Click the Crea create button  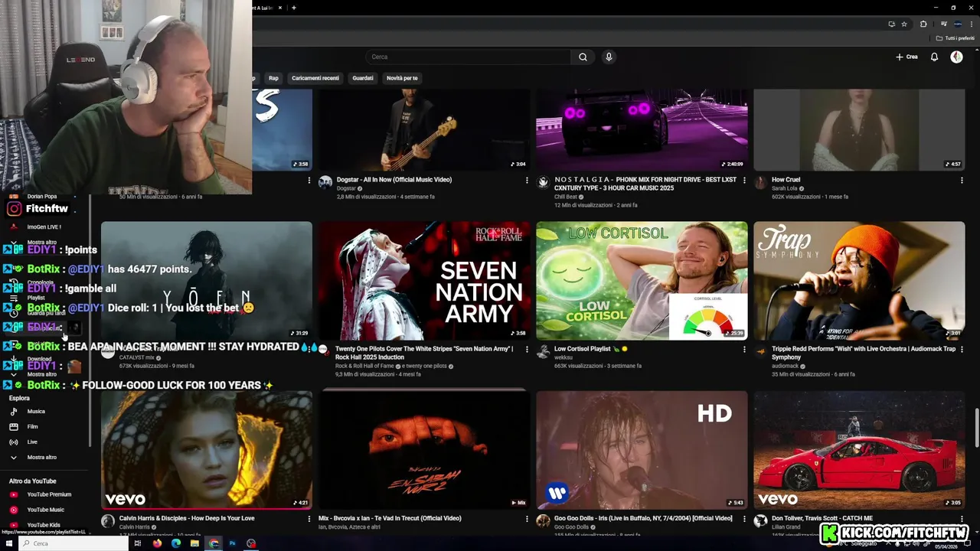[906, 57]
